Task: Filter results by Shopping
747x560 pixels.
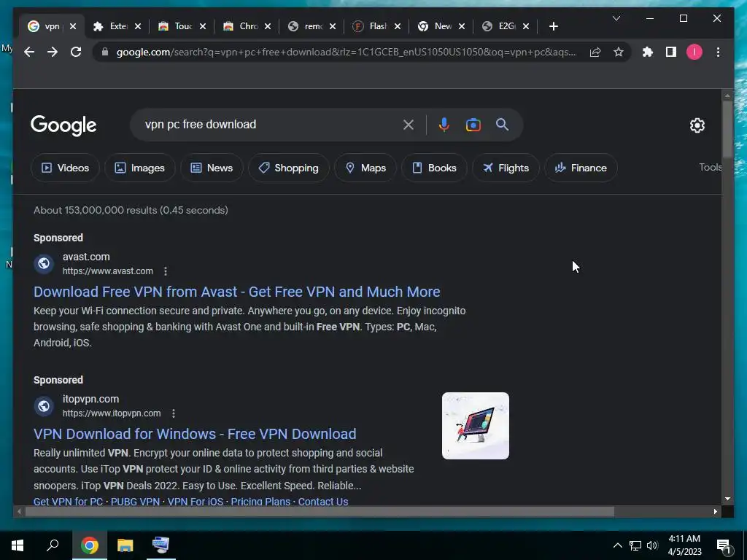Action: pos(289,168)
